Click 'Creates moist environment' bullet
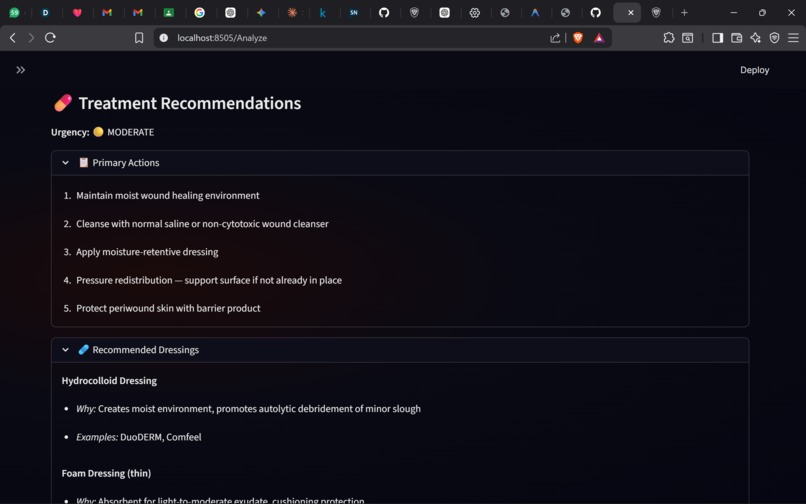Viewport: 806px width, 504px height. click(248, 409)
